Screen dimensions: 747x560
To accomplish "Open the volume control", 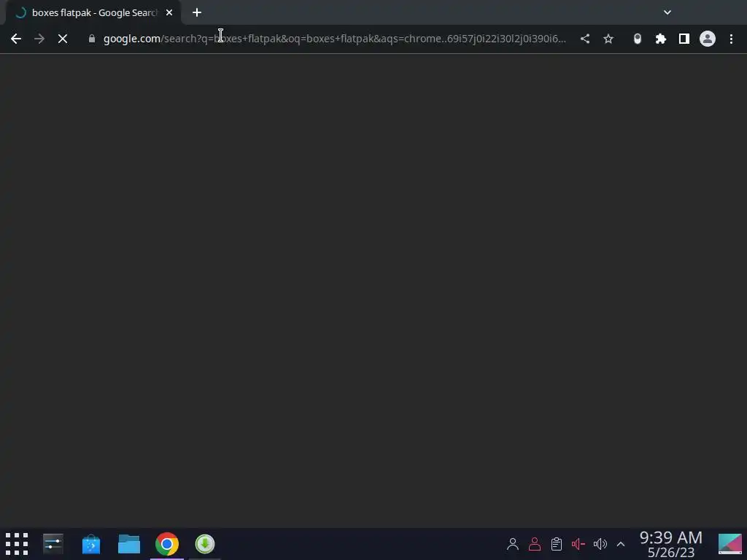I will [600, 544].
